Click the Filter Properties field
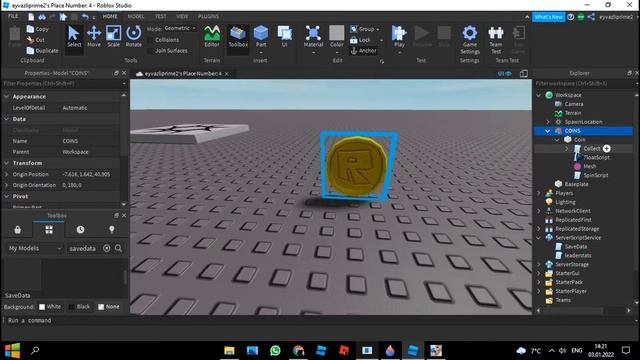This screenshot has height=360, width=640. tap(63, 84)
